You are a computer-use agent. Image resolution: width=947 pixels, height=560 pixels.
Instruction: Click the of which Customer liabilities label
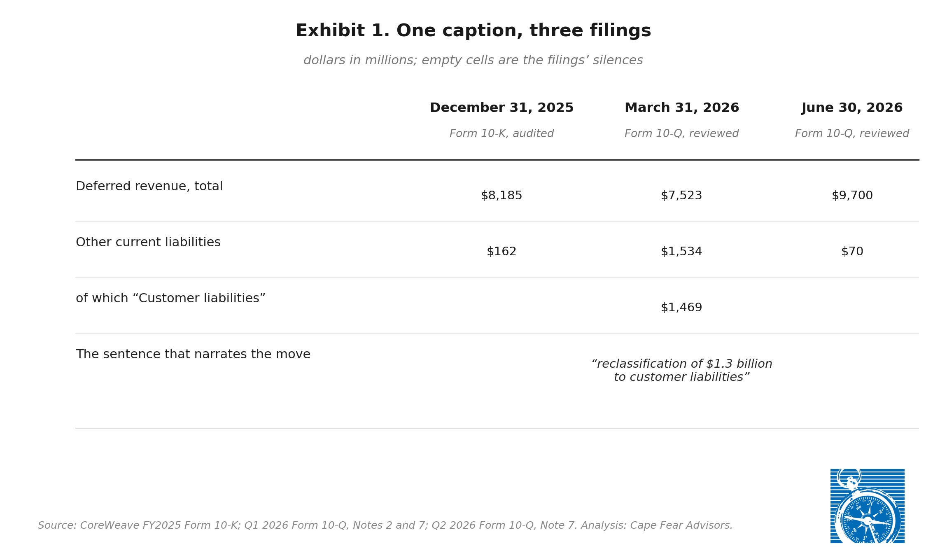[x=170, y=299]
